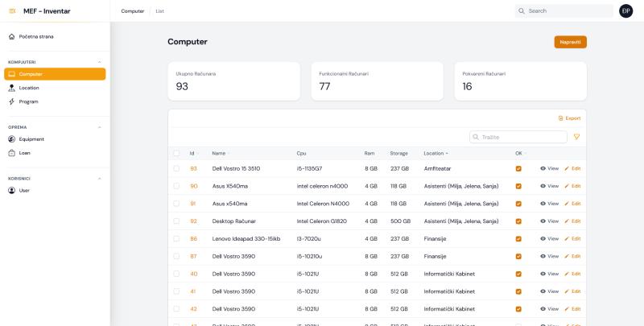Click the User profile icon in the sidebar
This screenshot has width=644, height=326.
click(x=11, y=191)
